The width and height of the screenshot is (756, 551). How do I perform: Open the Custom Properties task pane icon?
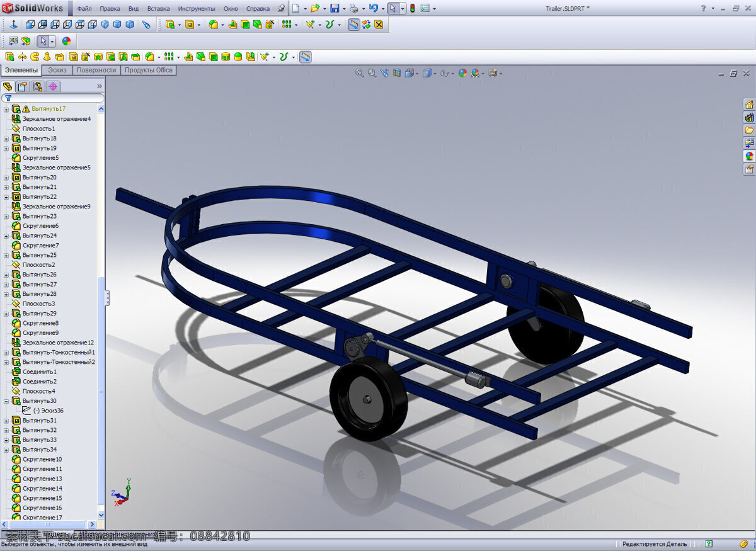point(749,169)
